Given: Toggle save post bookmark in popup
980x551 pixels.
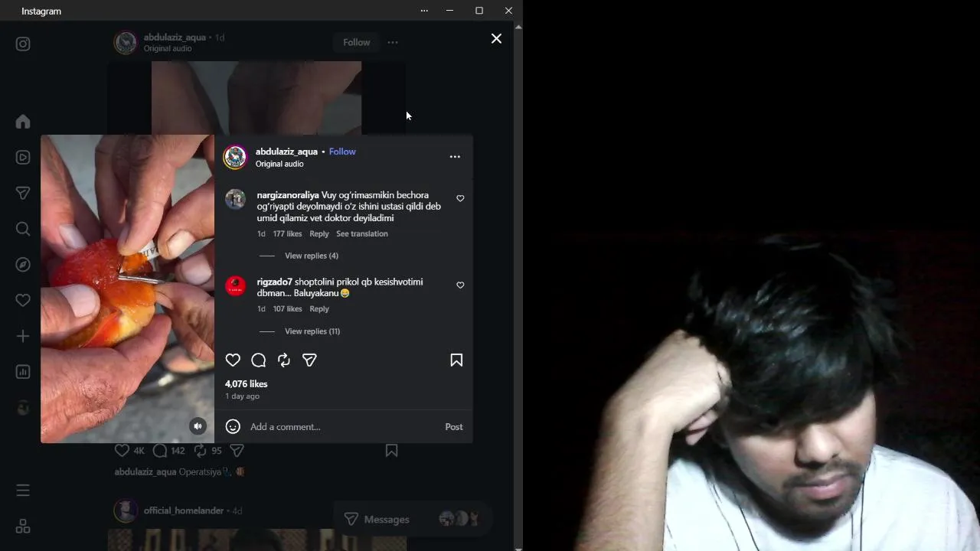Looking at the screenshot, I should 456,360.
